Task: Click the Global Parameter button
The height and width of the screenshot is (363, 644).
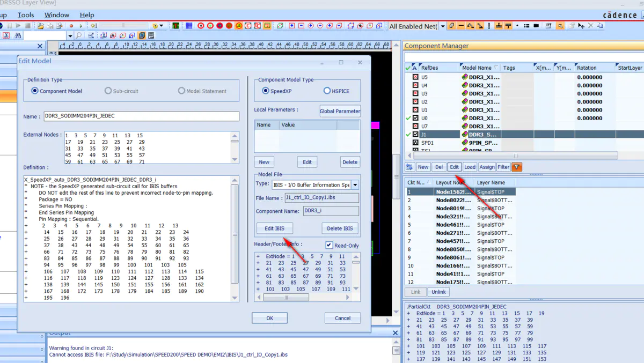Action: pos(340,112)
